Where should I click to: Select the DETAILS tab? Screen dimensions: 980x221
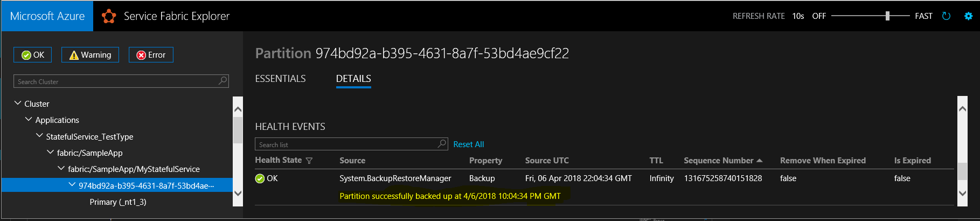(353, 79)
